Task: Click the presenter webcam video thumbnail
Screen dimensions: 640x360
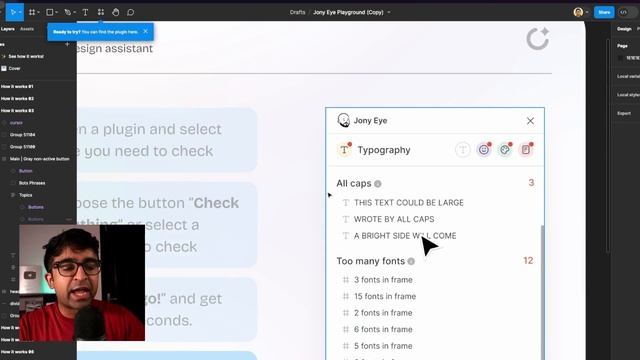Action: coord(82,282)
